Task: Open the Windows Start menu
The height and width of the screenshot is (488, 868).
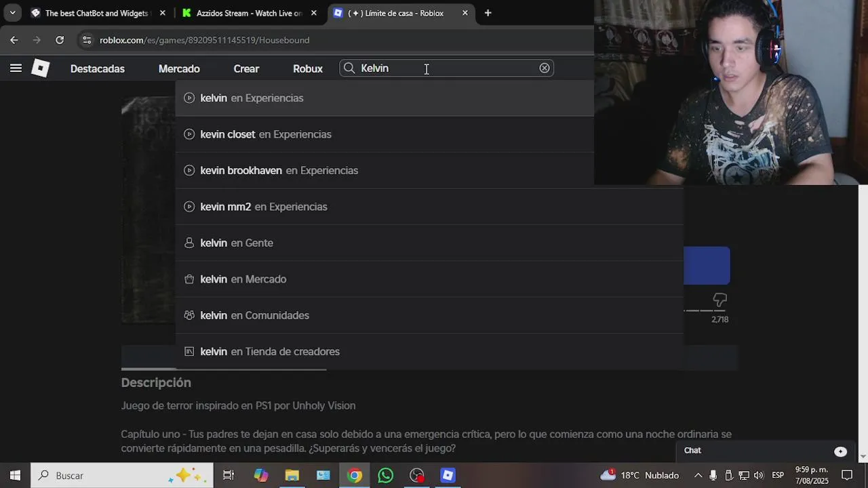Action: 15,475
